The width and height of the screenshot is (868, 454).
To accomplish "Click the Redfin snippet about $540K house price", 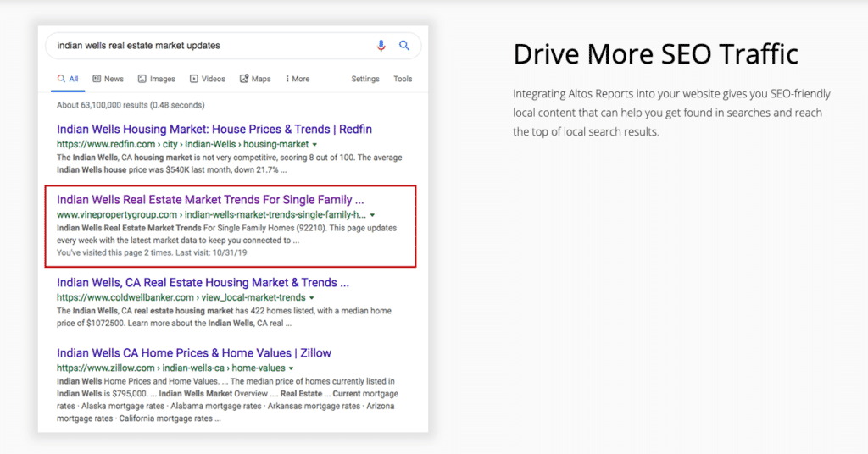I will click(x=229, y=163).
